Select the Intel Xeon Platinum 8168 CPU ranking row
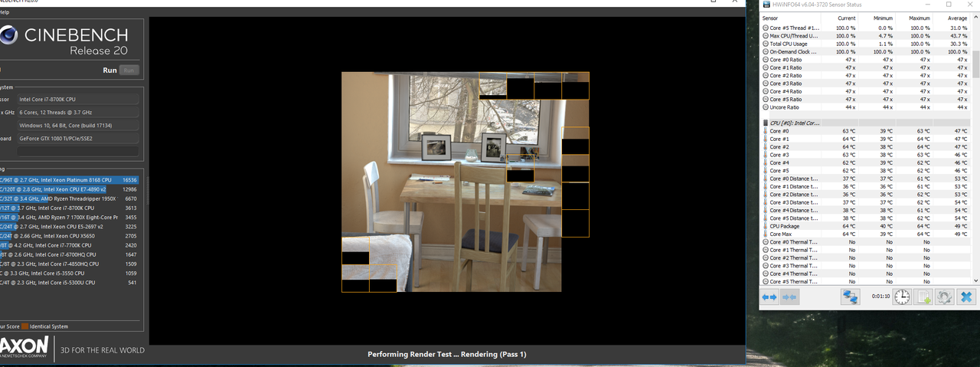The image size is (980, 367). [x=70, y=180]
